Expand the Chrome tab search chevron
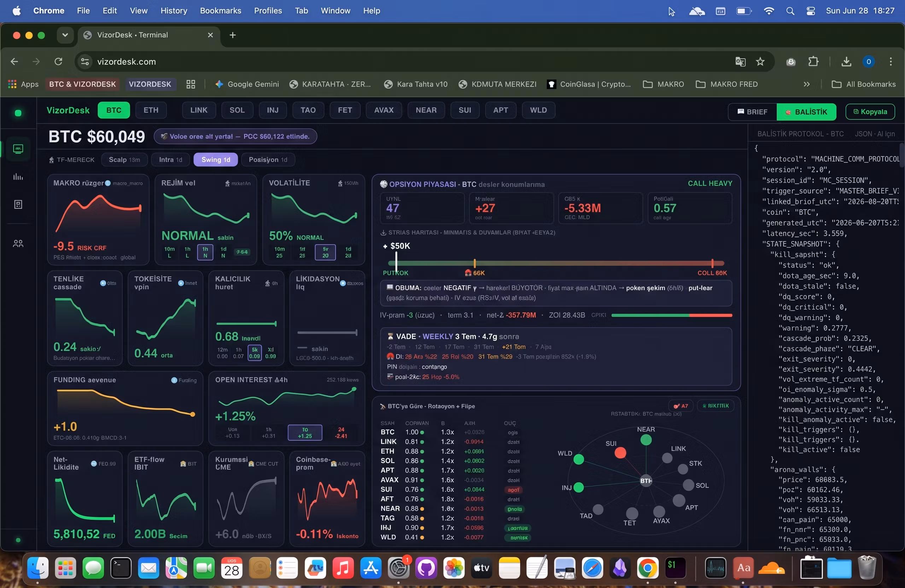 (x=65, y=35)
